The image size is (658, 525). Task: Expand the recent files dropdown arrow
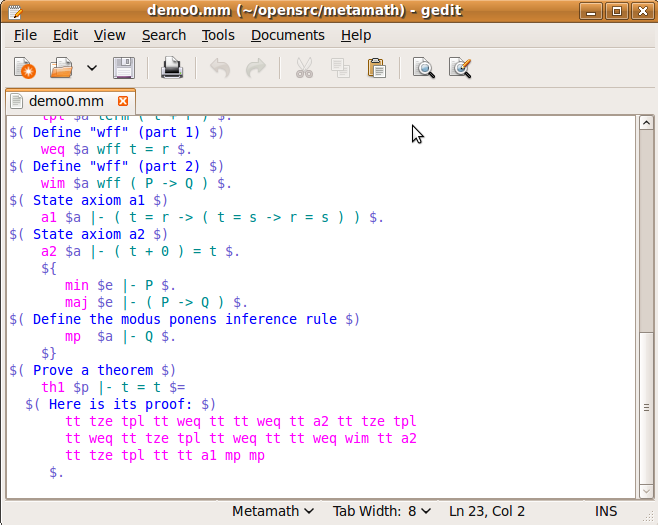[92, 68]
